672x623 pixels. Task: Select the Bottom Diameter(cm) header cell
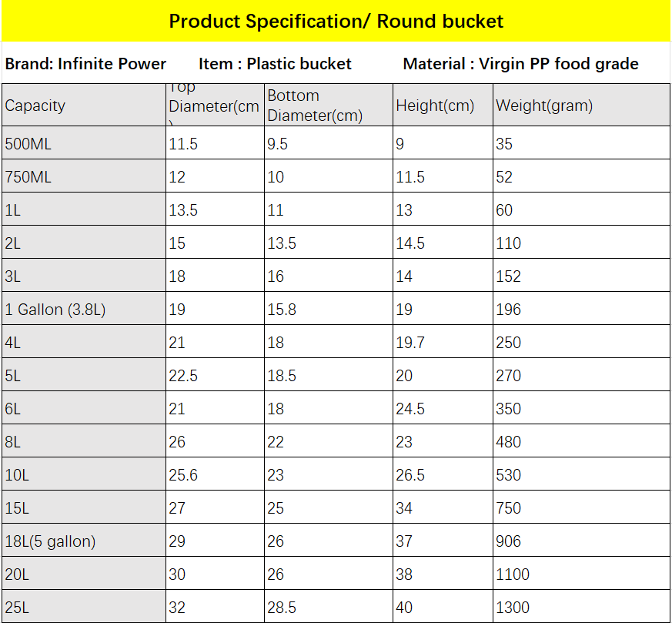point(329,105)
